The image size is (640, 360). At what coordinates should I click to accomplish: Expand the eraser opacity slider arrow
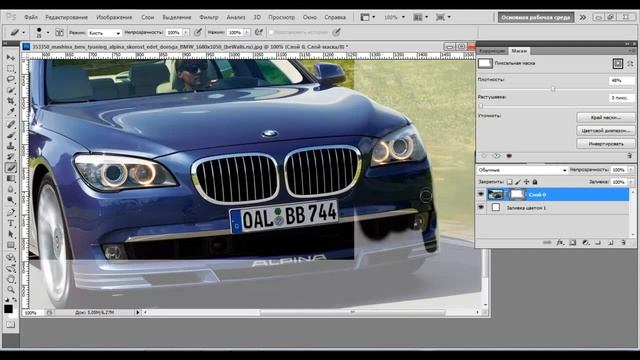point(186,32)
